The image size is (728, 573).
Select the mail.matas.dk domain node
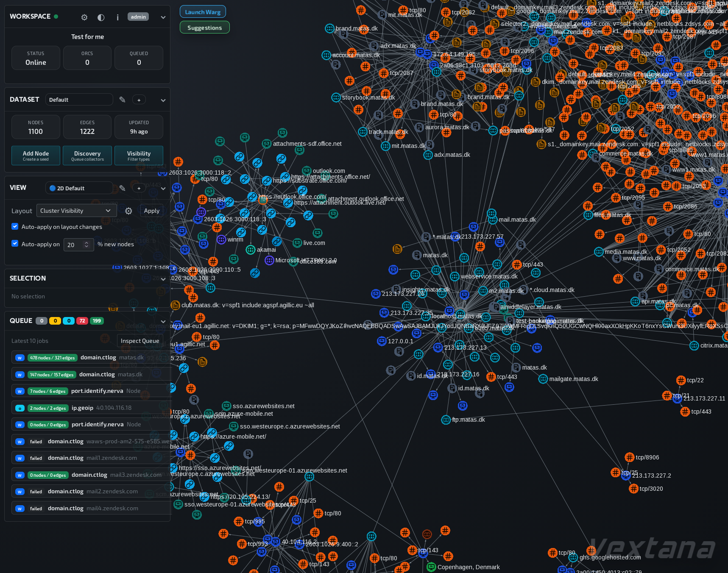coord(493,220)
